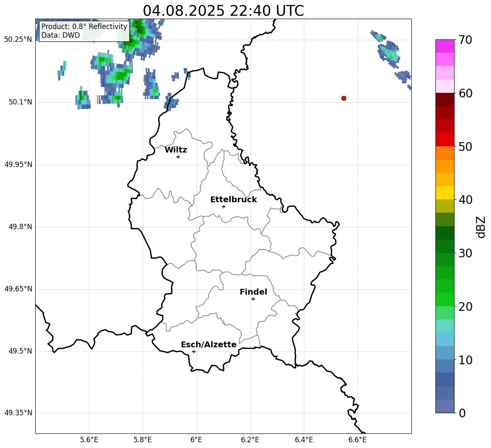
Task: Click the red radar site marker dot
Action: pos(344,98)
